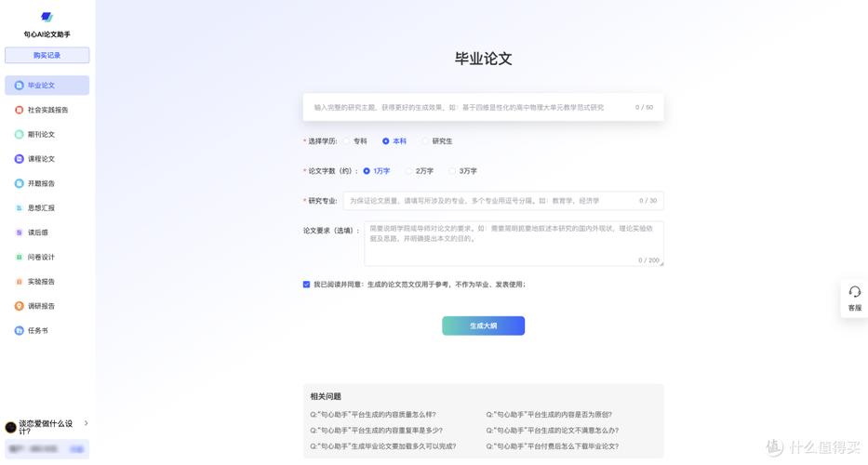Click the 相关问题 heading text
The height and width of the screenshot is (465, 868).
tap(326, 396)
